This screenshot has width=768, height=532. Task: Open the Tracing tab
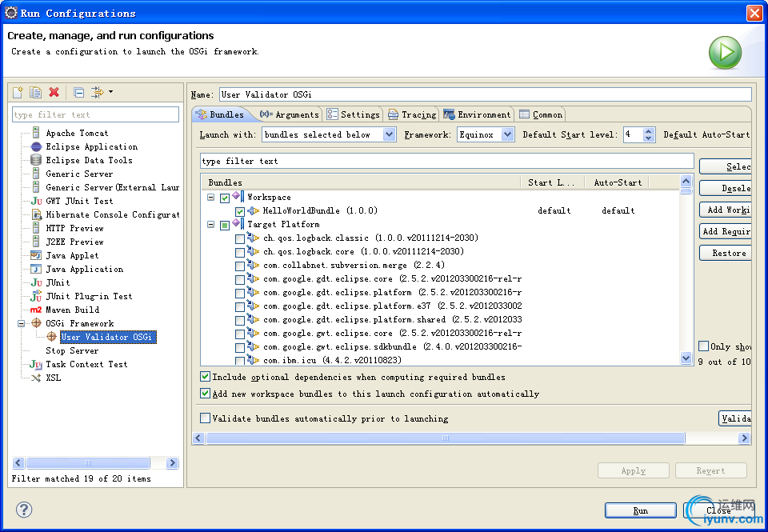(x=413, y=114)
